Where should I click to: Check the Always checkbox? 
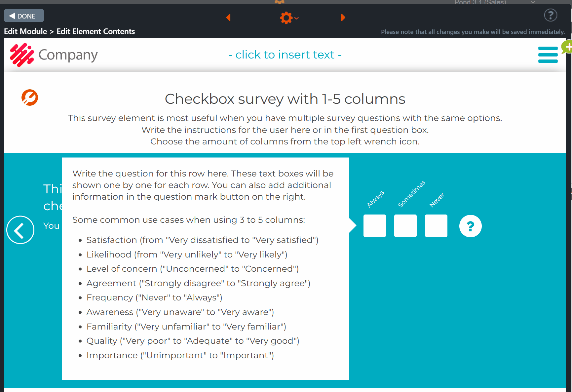pyautogui.click(x=375, y=226)
